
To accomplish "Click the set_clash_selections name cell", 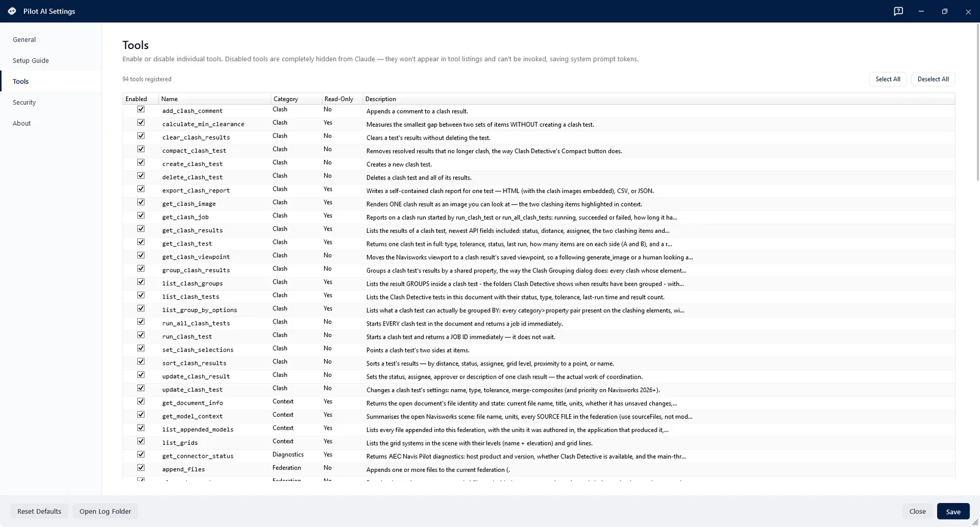I will (198, 350).
